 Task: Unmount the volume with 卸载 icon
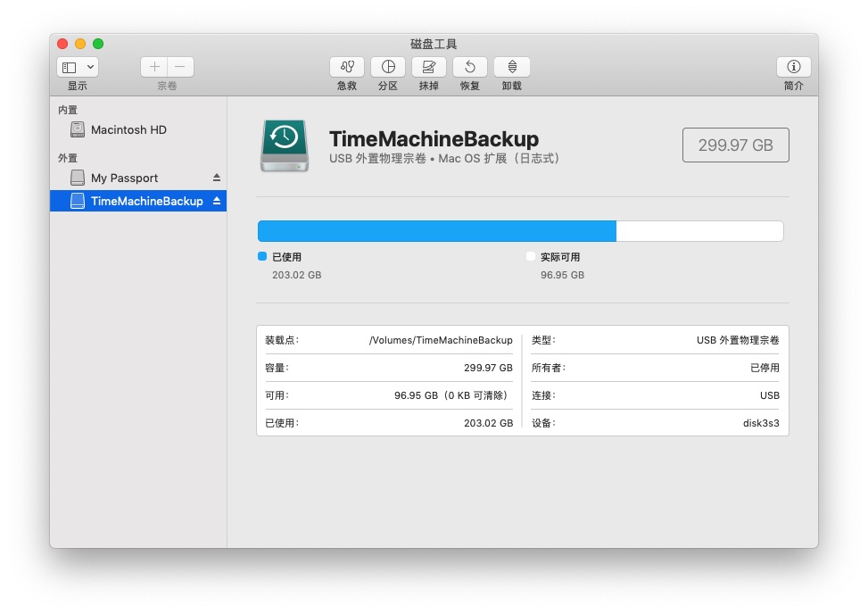[512, 67]
